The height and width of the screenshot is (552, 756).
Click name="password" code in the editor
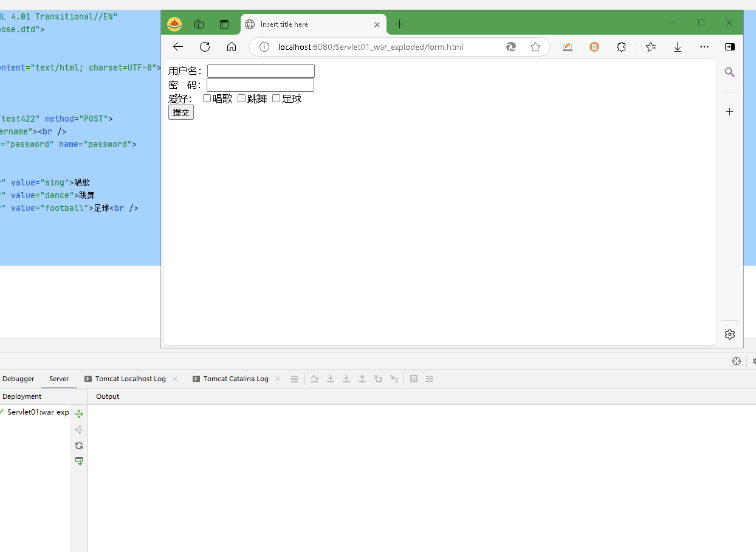point(95,144)
